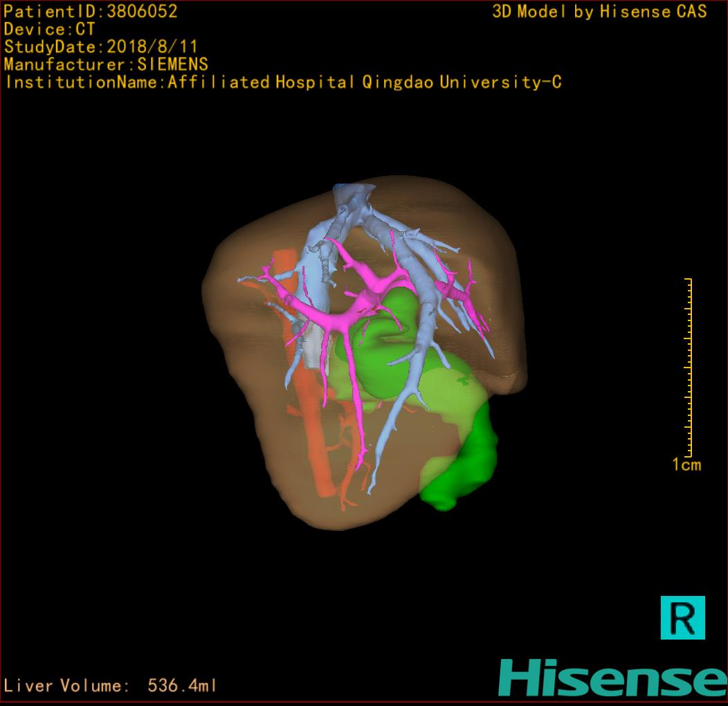Click the Hisense logo at bottom right
Image resolution: width=728 pixels, height=706 pixels.
612,677
